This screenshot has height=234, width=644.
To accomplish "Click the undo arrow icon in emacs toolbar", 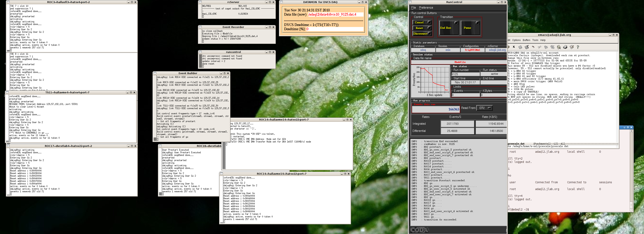I will [533, 47].
